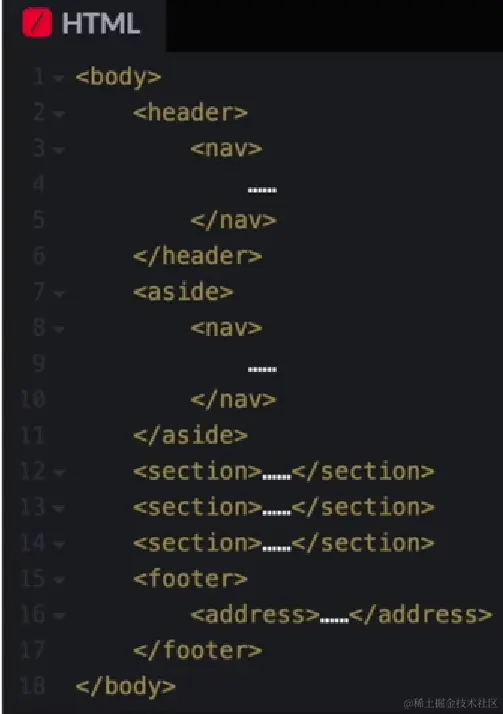Click line number 18 in gutter
Screen dimensions: 503x714
point(33,685)
